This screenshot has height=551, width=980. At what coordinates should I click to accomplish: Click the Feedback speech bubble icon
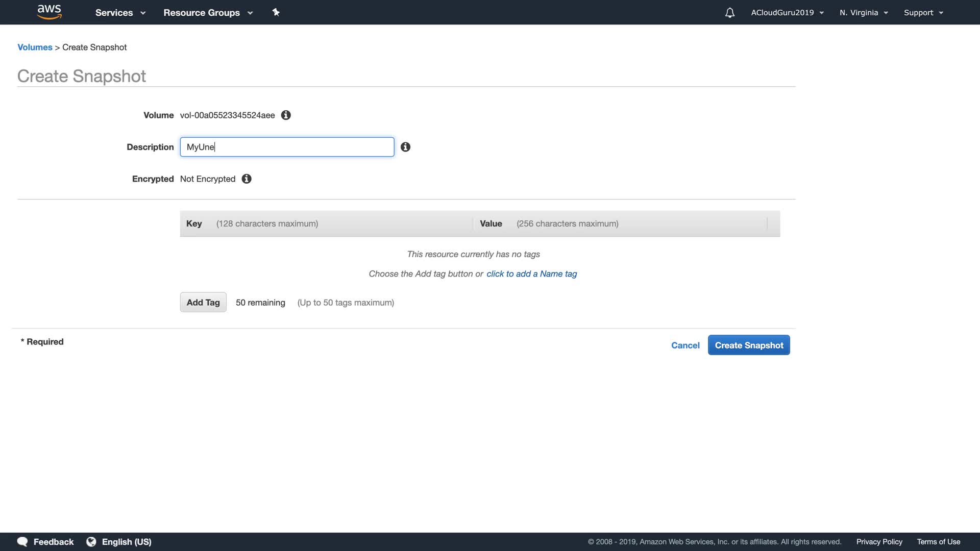click(22, 542)
